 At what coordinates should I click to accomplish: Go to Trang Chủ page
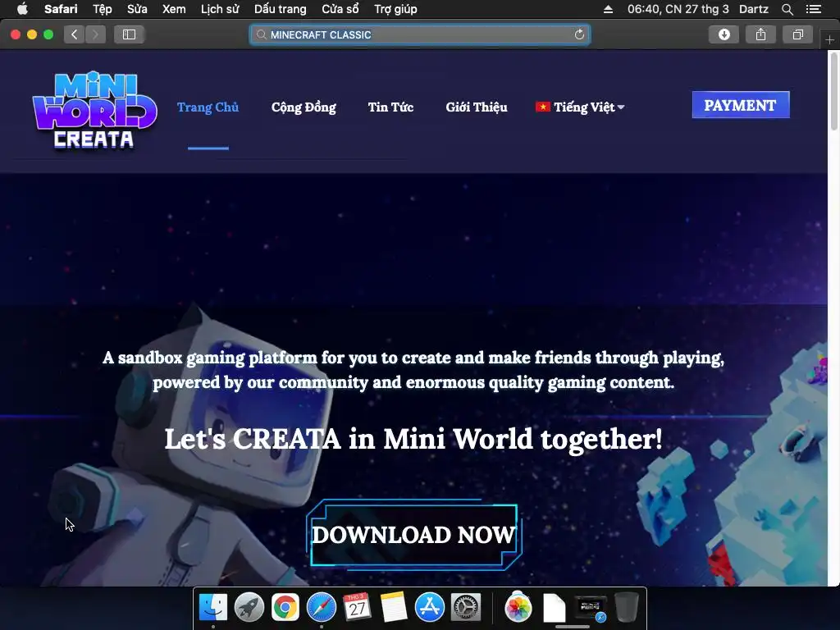click(208, 107)
